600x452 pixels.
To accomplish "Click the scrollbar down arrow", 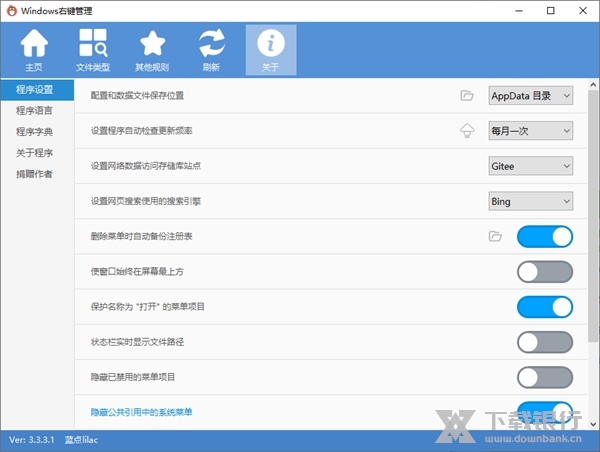I will [x=593, y=424].
